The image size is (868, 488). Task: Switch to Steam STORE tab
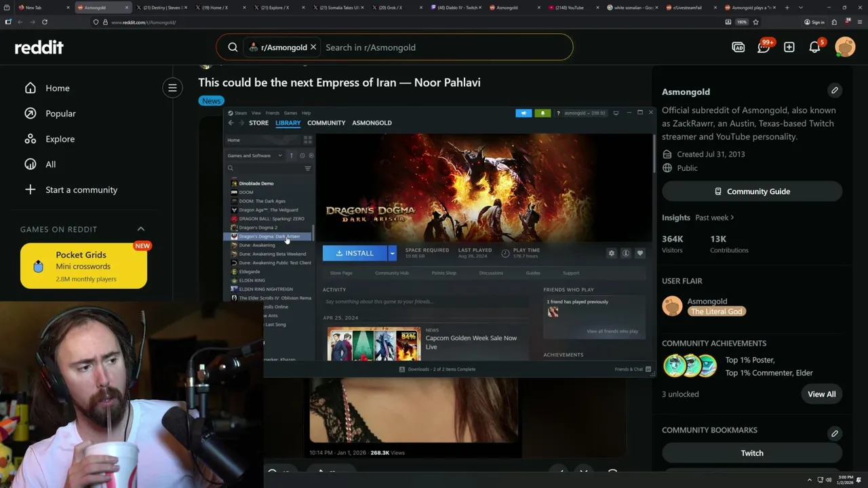pyautogui.click(x=258, y=123)
